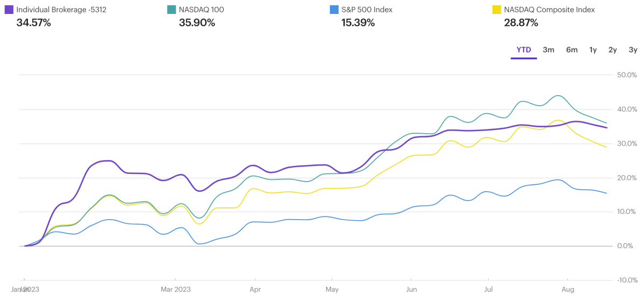Click the Individual Brokerage -5312 legend label
This screenshot has height=297, width=644.
(x=61, y=10)
